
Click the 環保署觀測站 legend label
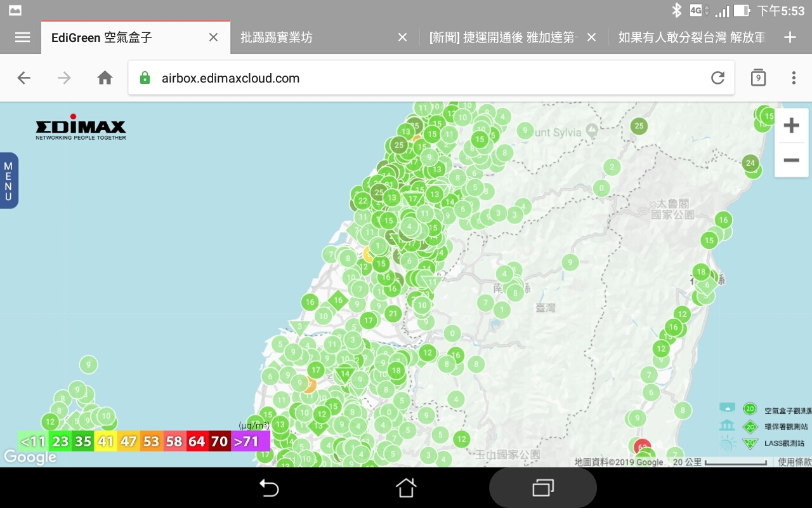785,427
